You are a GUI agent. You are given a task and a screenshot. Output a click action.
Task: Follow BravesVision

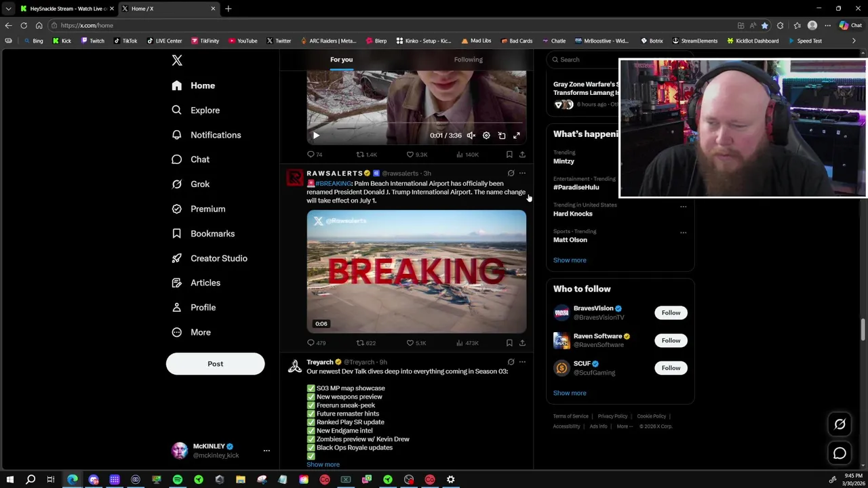click(671, 312)
